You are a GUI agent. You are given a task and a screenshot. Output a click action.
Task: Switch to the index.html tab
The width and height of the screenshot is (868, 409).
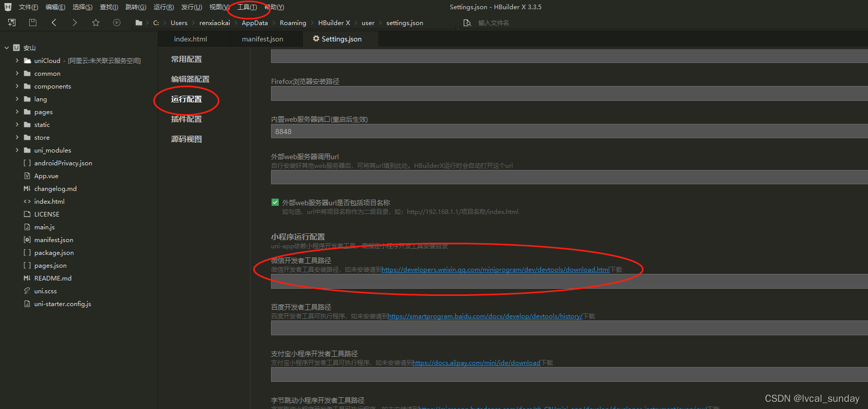coord(191,39)
